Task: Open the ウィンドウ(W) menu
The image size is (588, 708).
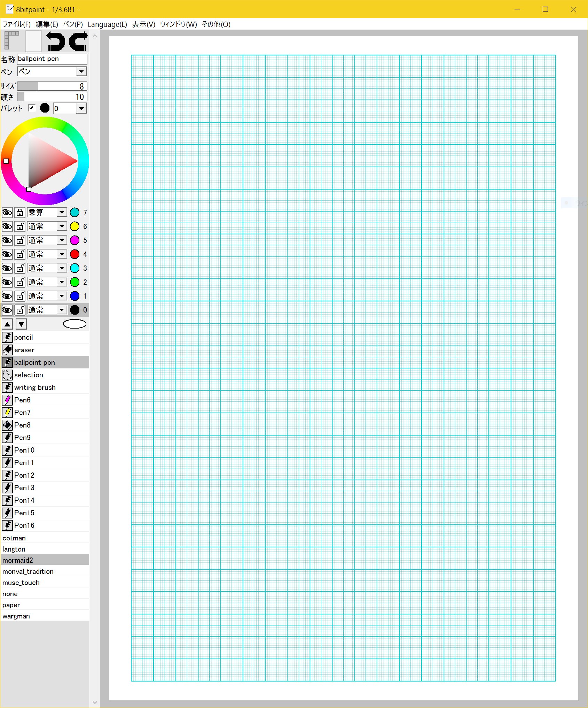Action: click(x=178, y=24)
